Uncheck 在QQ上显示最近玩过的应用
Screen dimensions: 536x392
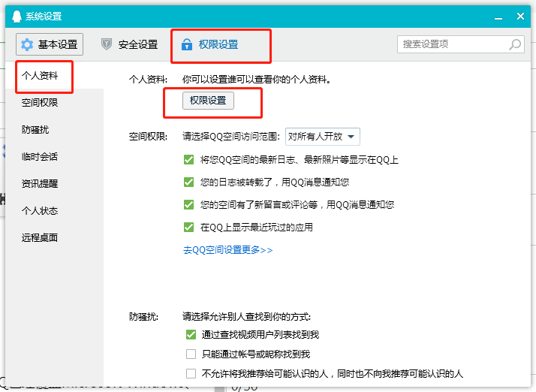click(188, 227)
